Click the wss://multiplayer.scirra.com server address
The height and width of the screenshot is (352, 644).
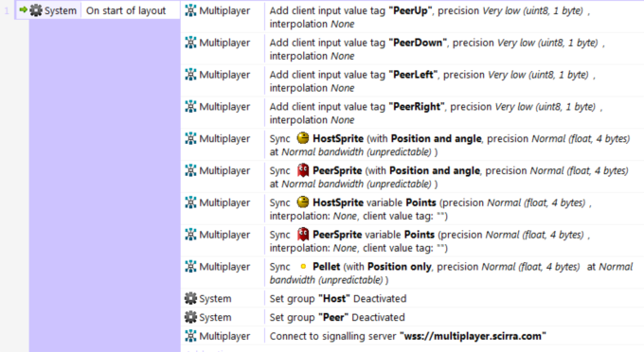[473, 336]
